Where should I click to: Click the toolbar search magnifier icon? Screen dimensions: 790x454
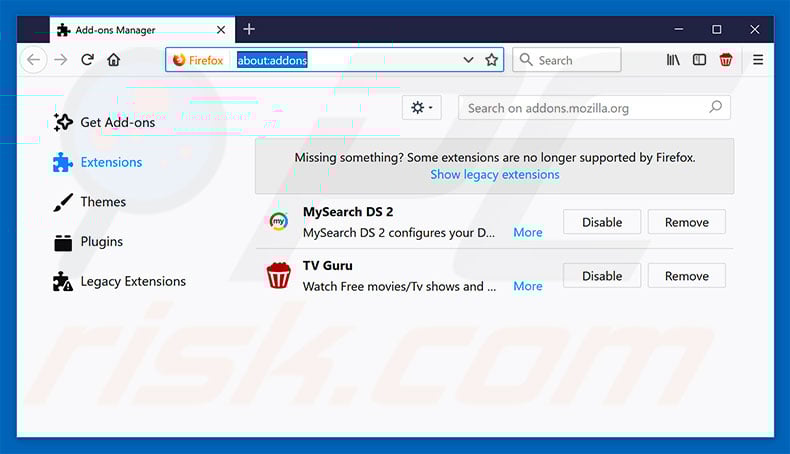coord(525,59)
